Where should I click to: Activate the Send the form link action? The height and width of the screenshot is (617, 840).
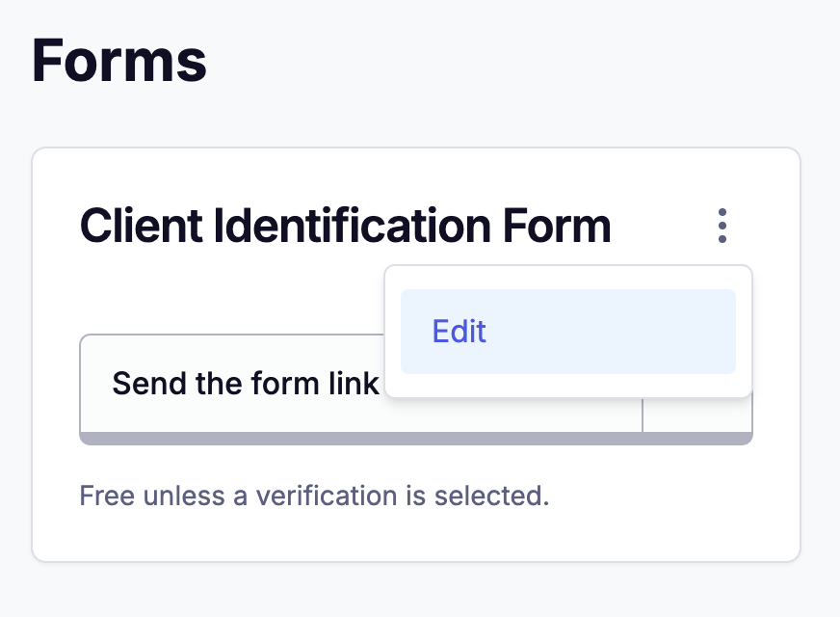(x=246, y=384)
